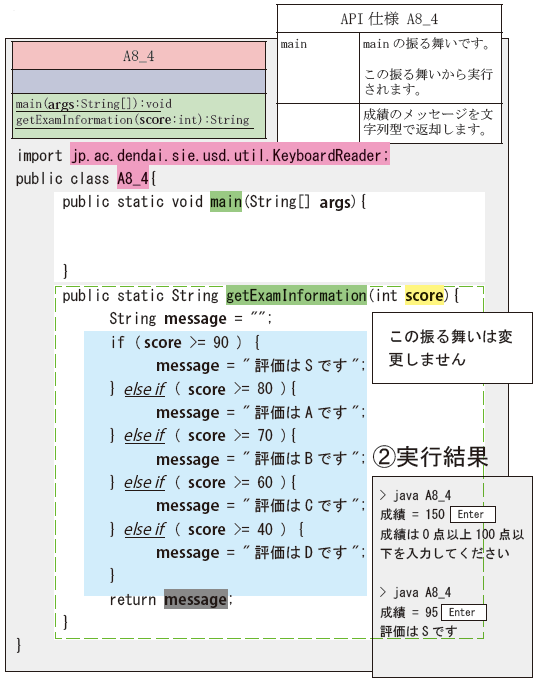Image resolution: width=544 pixels, height=682 pixels.
Task: Click the bold 'args' parameter in main
Action: [x=335, y=202]
